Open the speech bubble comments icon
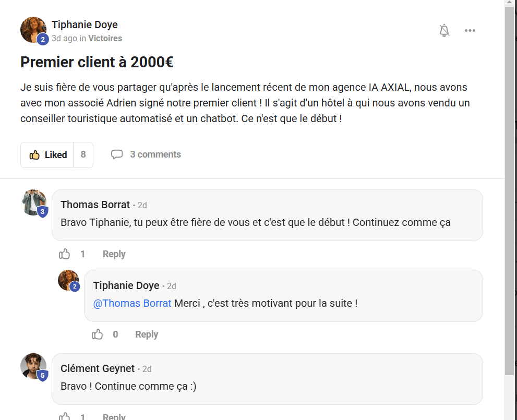Viewport: 517px width, 420px height. 117,154
